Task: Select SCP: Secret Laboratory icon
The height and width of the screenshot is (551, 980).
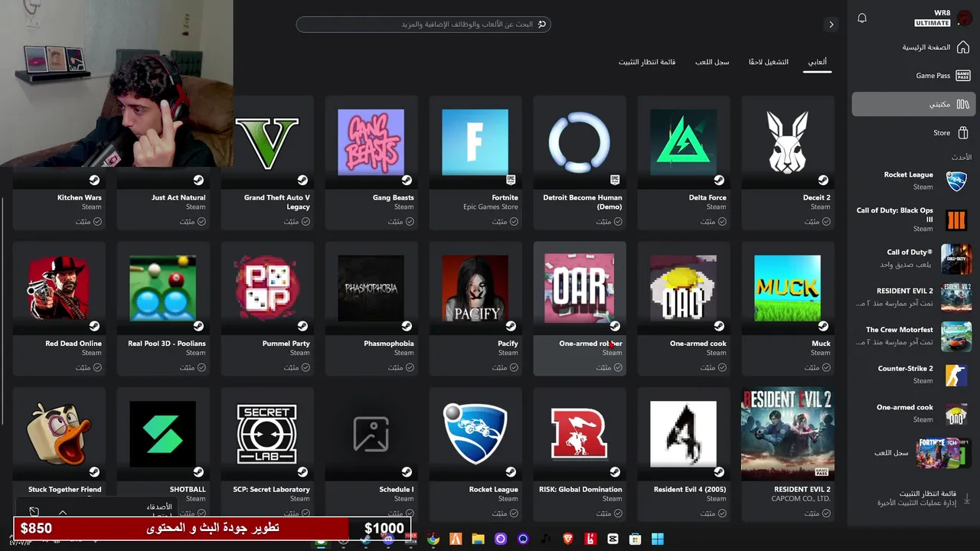Action: pyautogui.click(x=266, y=434)
